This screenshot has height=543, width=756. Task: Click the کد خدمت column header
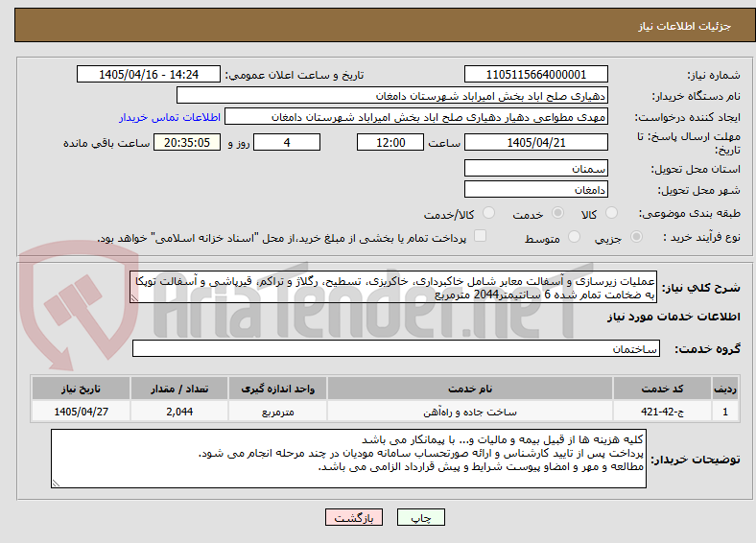click(x=663, y=389)
